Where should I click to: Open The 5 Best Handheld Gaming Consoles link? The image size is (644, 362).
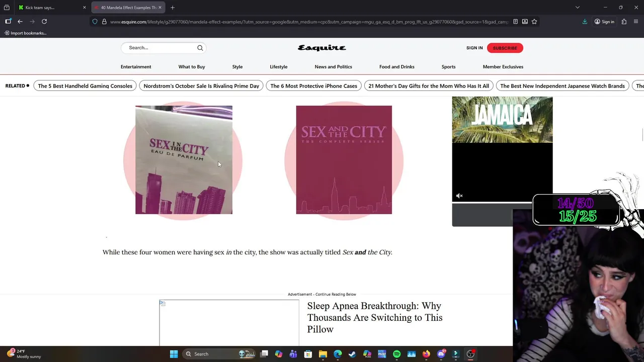pos(85,86)
